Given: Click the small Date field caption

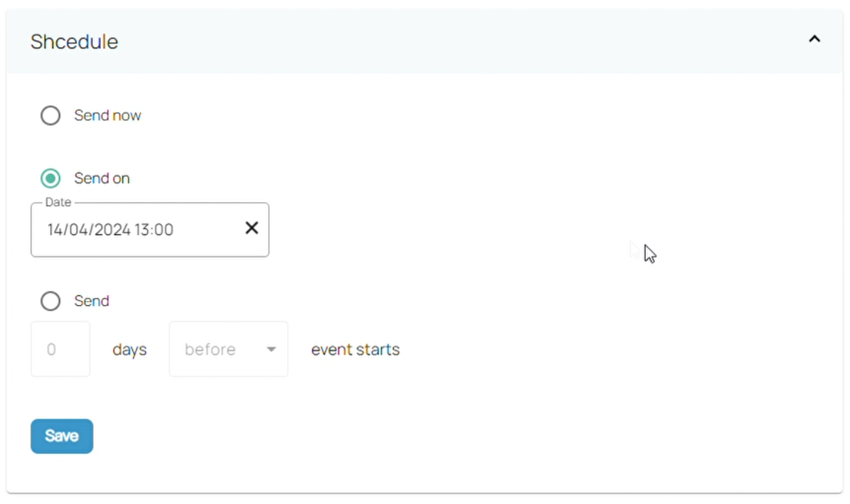Looking at the screenshot, I should [x=58, y=203].
